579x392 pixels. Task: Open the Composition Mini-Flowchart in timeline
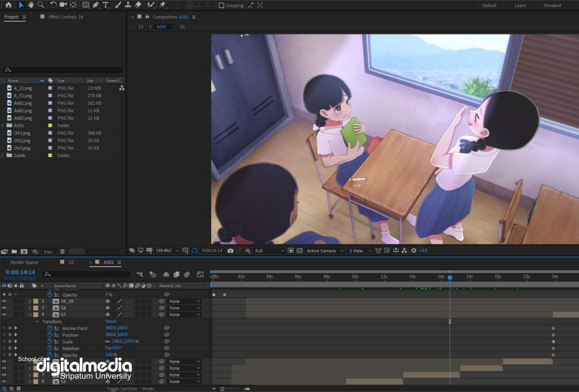[x=140, y=274]
